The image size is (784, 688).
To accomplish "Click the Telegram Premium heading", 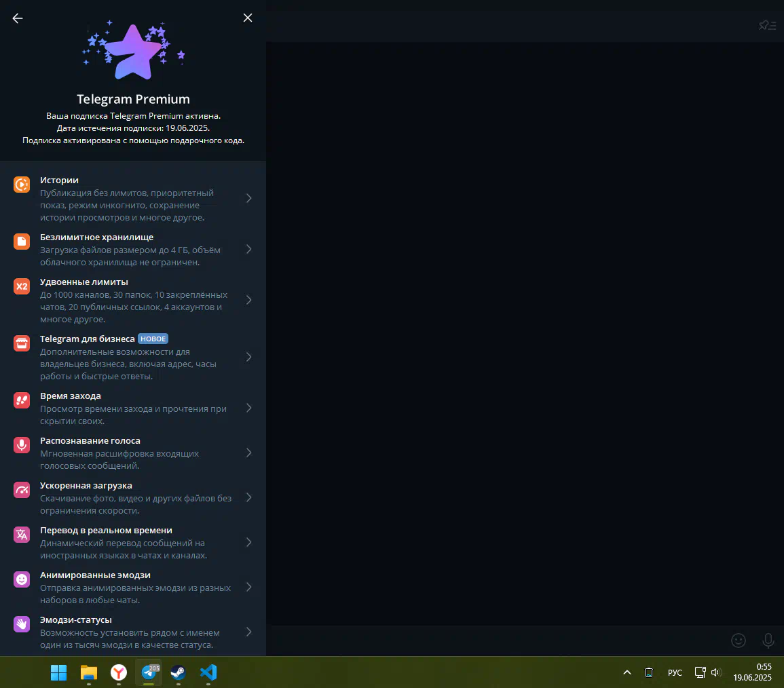I will [134, 99].
